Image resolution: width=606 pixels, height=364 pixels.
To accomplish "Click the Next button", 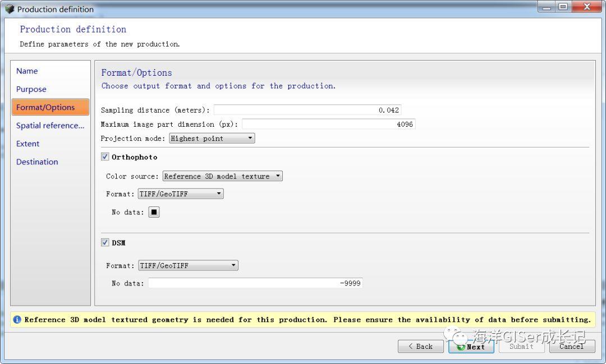I will pyautogui.click(x=471, y=347).
